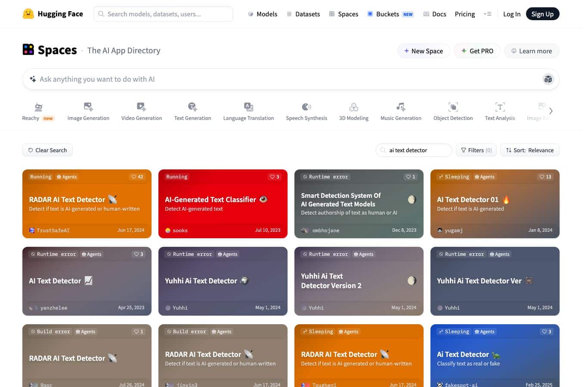Image resolution: width=588 pixels, height=387 pixels.
Task: Open RADAR AI Text Detector card by Toughen1
Action: point(359,356)
